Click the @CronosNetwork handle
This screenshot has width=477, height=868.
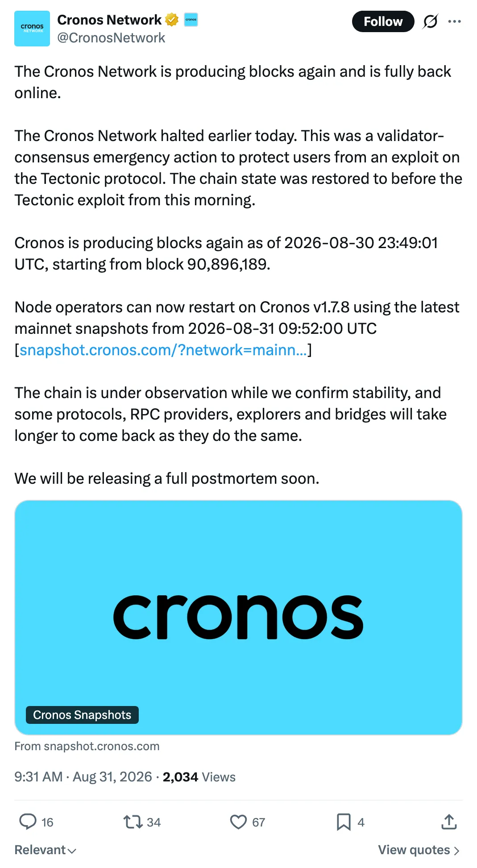pyautogui.click(x=111, y=38)
